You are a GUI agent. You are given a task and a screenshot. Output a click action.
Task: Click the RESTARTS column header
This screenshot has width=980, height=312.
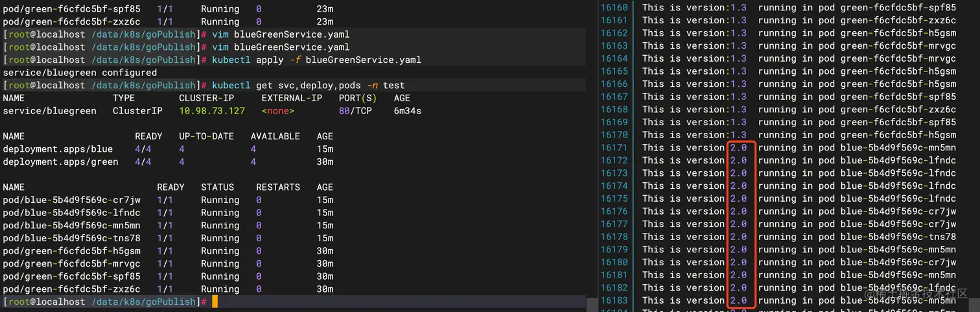click(x=278, y=187)
